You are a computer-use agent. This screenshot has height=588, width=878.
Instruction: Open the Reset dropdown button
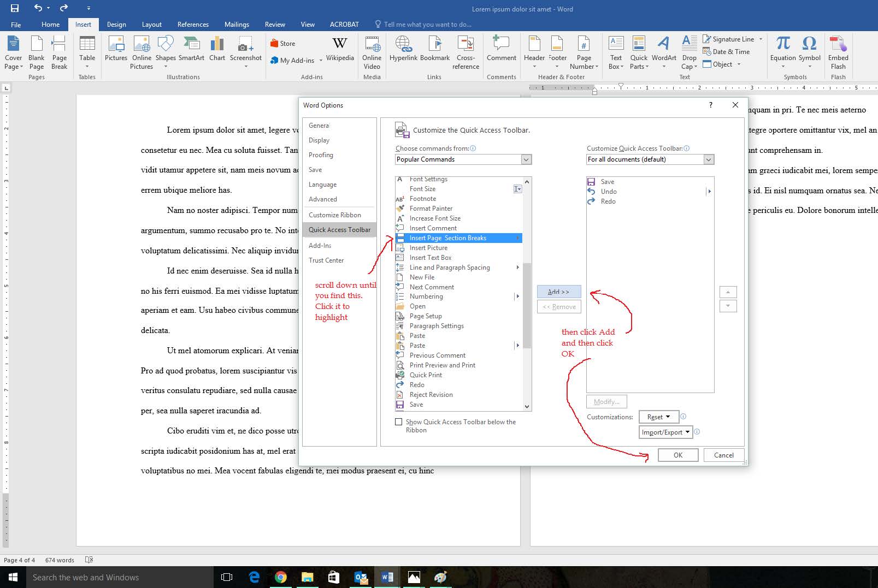659,417
